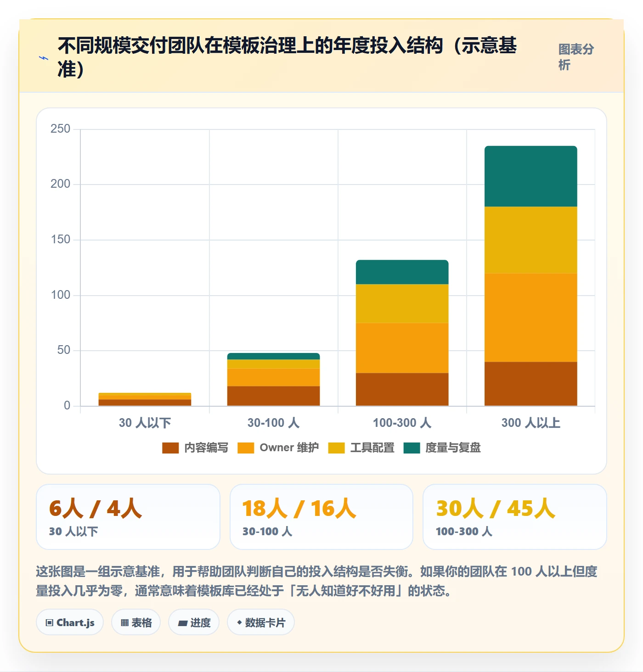Click the 30-100 人 x-axis label
Screen dimensions: 643x672
274,423
